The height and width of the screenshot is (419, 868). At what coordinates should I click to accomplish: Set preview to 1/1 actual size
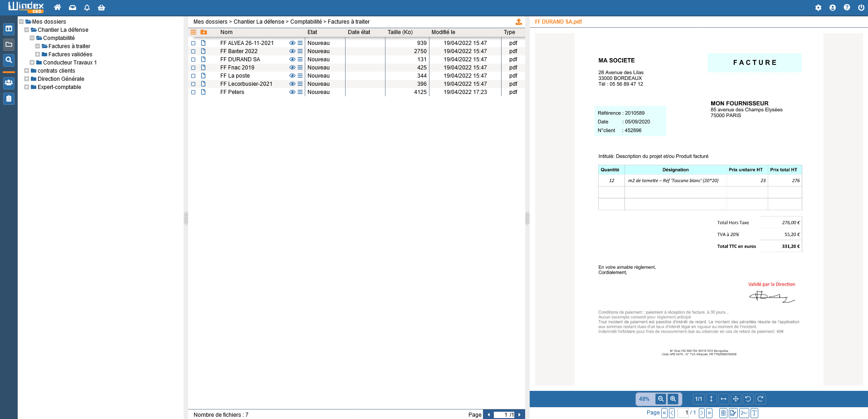pyautogui.click(x=698, y=399)
